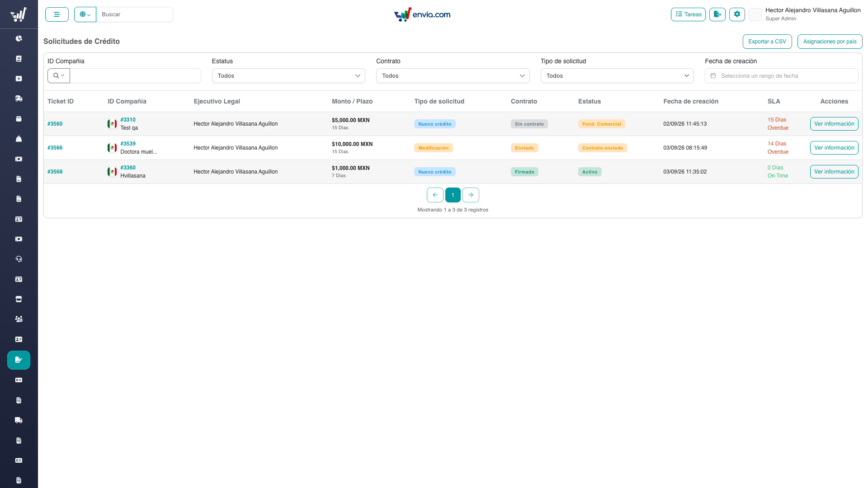The height and width of the screenshot is (488, 868).
Task: Open the headset support sidebar icon
Action: point(19,259)
